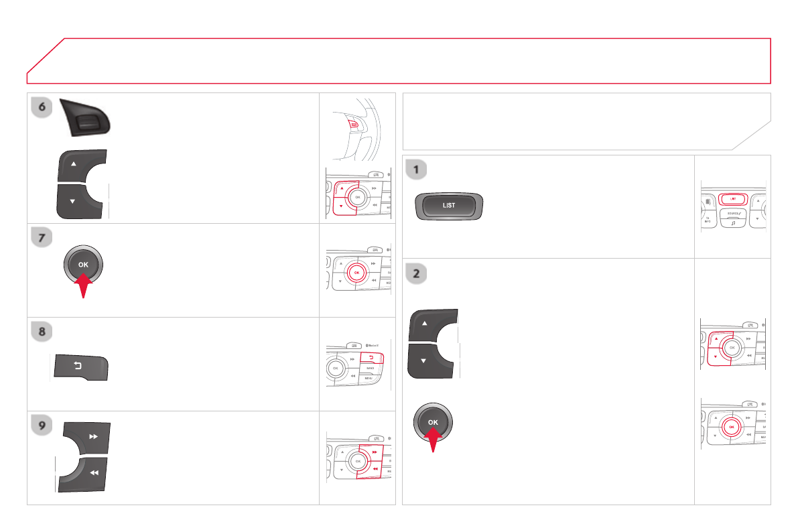Viewport: 798px width, 532px height.
Task: Select the step 6 number badge
Action: [x=42, y=107]
